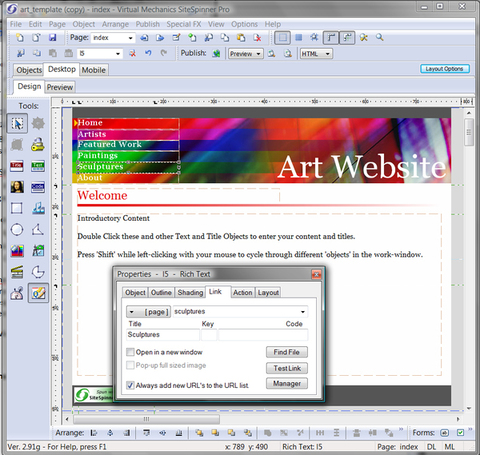
Task: Open the Special FX menu
Action: click(184, 24)
